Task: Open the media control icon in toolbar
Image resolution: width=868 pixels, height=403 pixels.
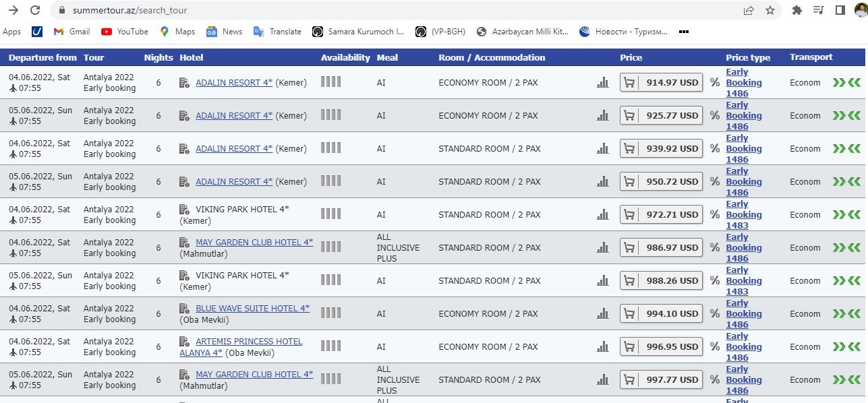Action: pyautogui.click(x=819, y=10)
